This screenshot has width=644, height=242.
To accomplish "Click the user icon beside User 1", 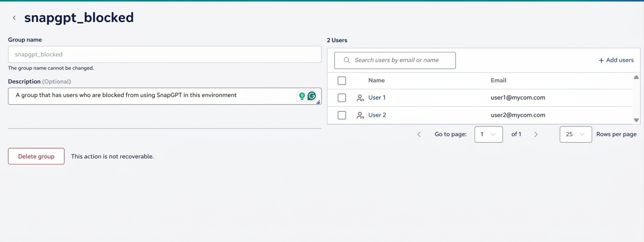I will (x=360, y=98).
